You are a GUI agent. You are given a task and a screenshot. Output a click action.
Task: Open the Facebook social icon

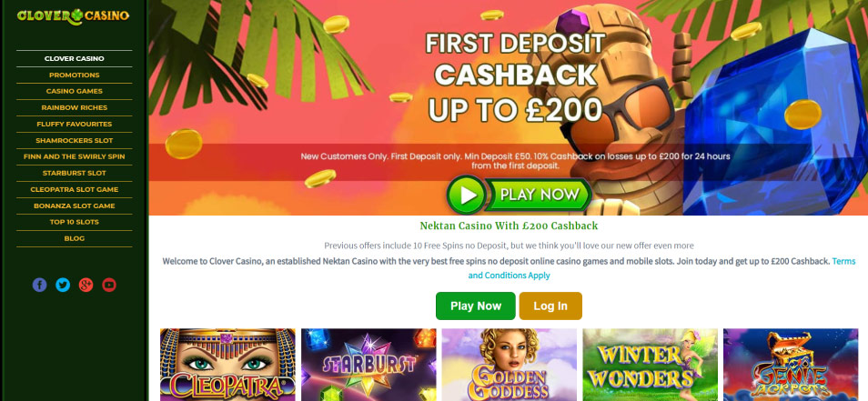pyautogui.click(x=39, y=285)
